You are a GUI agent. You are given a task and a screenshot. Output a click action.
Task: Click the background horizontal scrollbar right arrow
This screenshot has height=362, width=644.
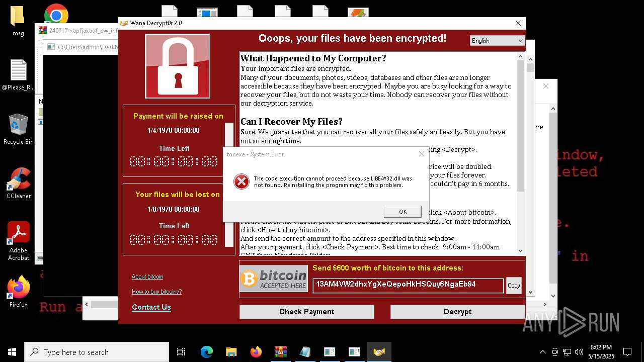pos(544,304)
